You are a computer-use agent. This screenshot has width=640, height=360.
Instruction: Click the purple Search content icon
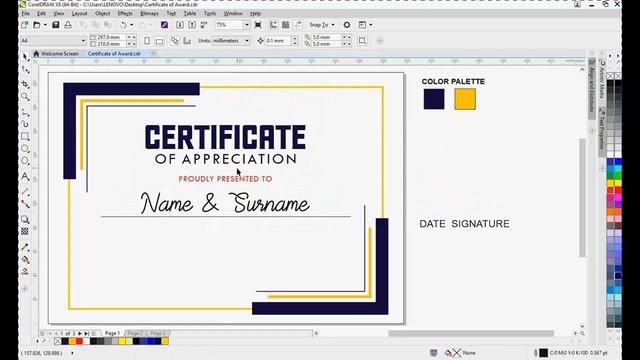pos(164,25)
